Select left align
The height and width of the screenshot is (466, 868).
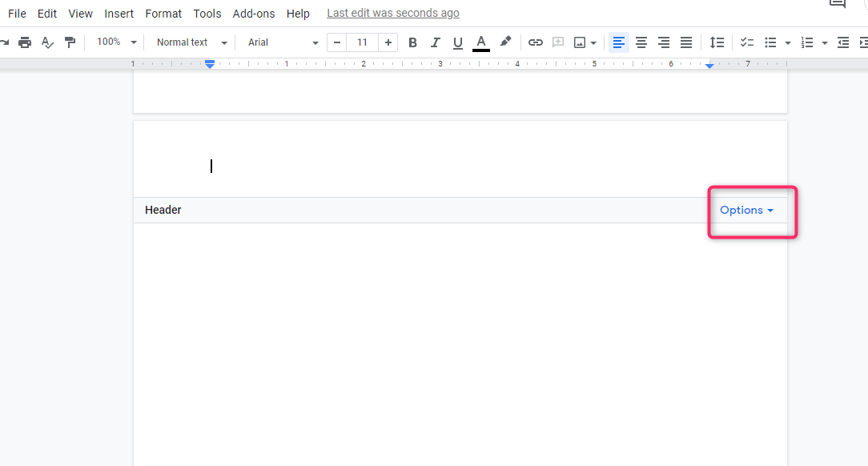point(618,42)
